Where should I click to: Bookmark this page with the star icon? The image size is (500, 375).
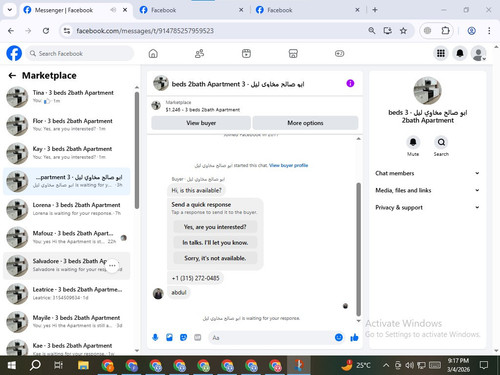[403, 31]
